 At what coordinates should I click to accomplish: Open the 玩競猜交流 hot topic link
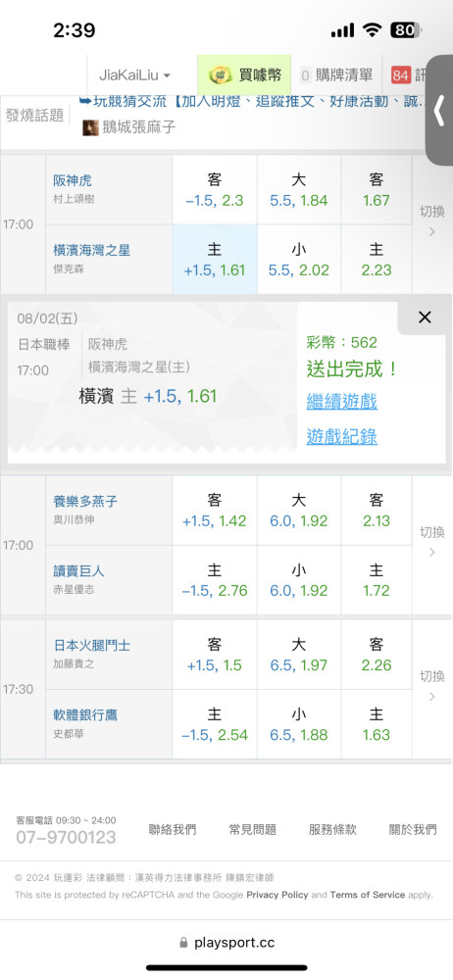point(253,101)
